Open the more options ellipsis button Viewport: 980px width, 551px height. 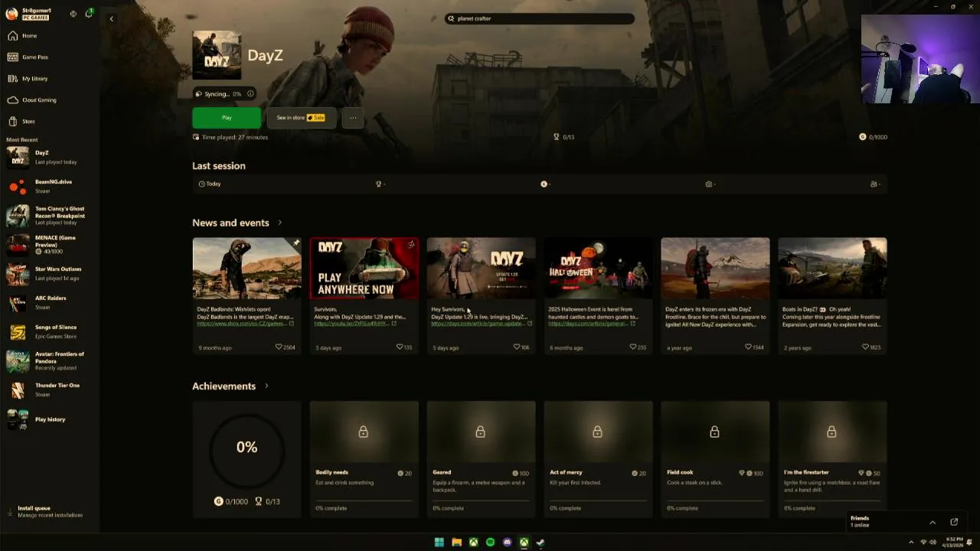[x=353, y=118]
